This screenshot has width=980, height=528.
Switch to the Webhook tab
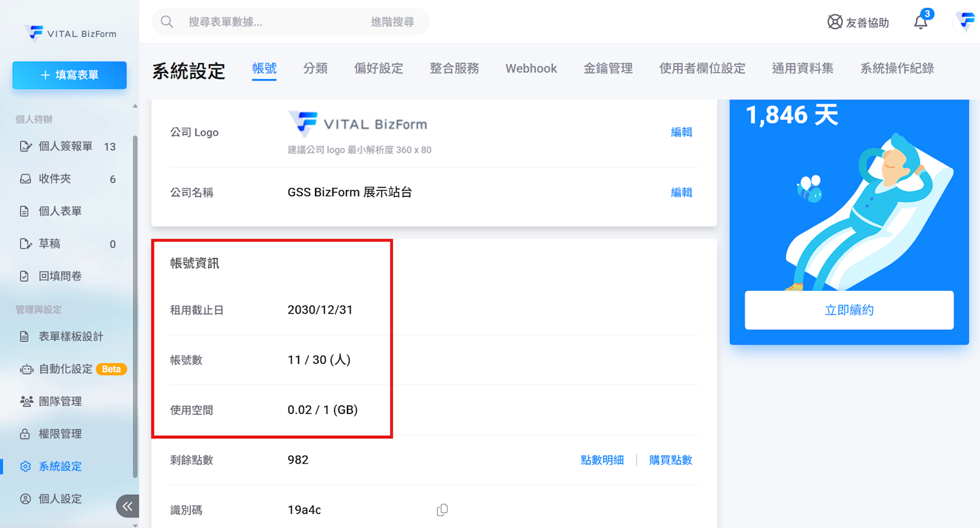(x=531, y=68)
